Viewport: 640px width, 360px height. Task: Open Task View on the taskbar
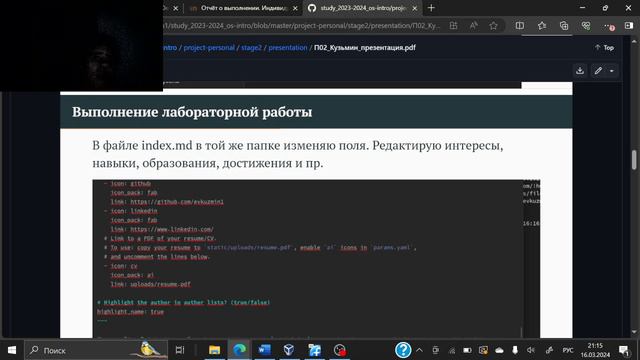click(x=180, y=350)
